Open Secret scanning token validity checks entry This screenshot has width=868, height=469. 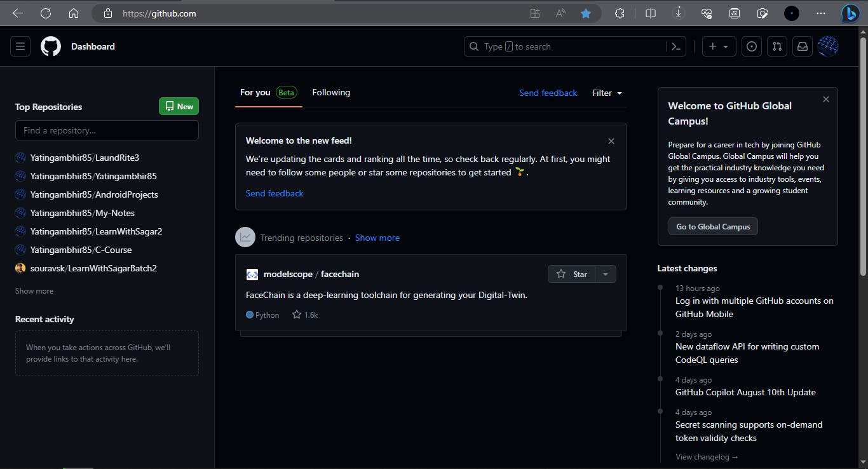click(x=749, y=432)
